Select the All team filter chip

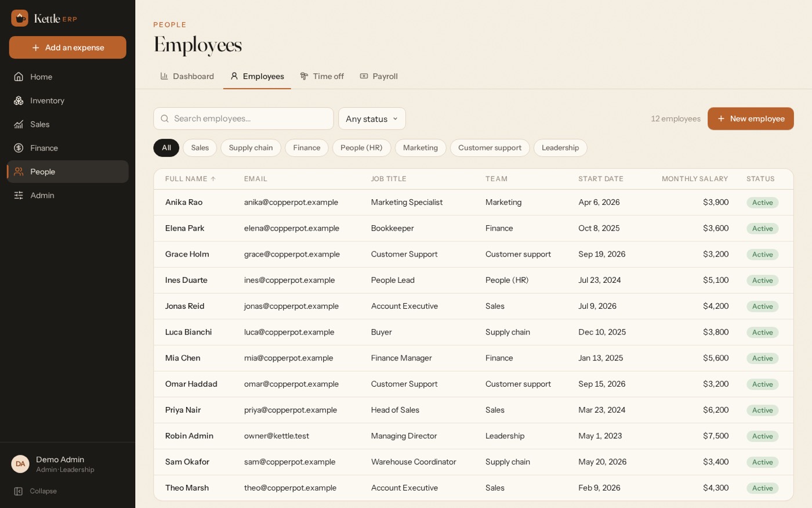pos(166,147)
